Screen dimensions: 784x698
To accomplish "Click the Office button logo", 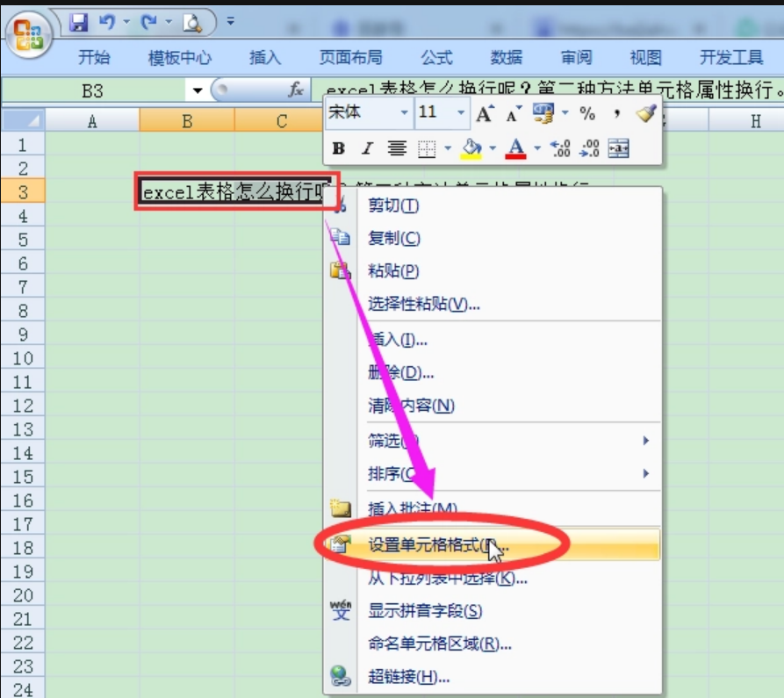I will pos(29,36).
